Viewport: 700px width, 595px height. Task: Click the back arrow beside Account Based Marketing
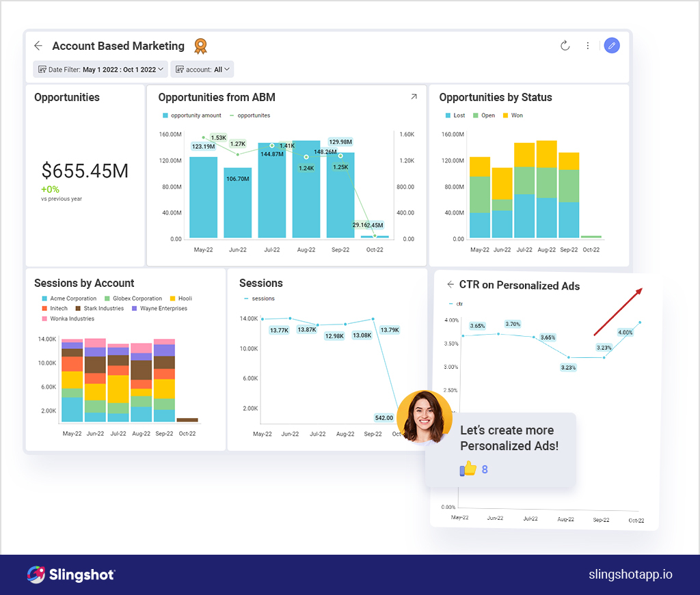point(38,46)
